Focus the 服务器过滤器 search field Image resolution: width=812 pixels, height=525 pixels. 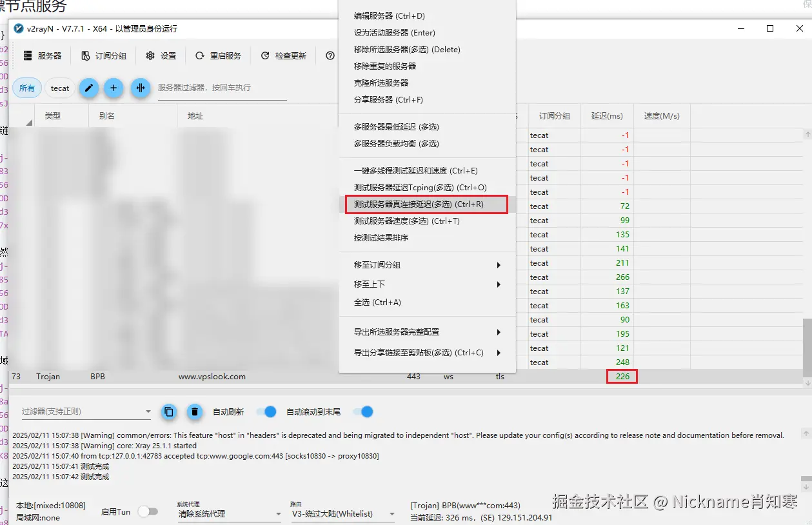click(222, 88)
